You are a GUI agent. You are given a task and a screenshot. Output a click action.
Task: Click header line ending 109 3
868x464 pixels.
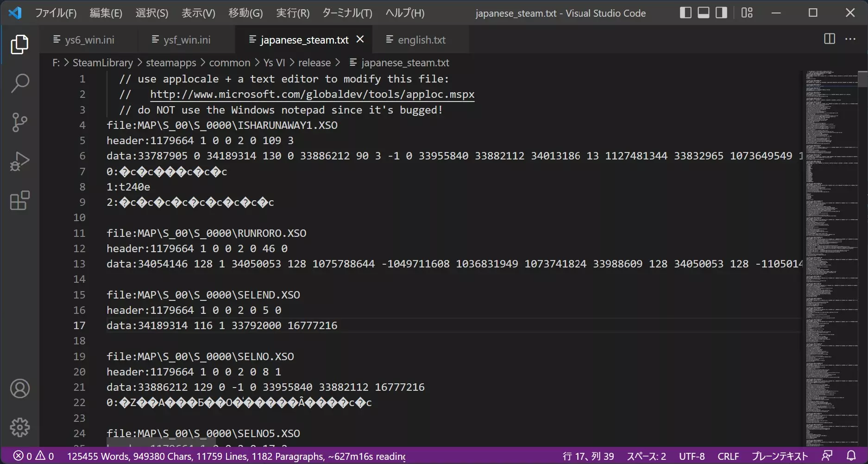point(200,140)
